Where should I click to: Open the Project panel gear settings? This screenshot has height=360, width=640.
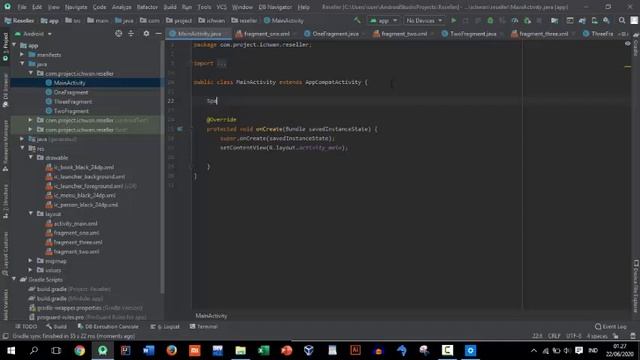(146, 34)
